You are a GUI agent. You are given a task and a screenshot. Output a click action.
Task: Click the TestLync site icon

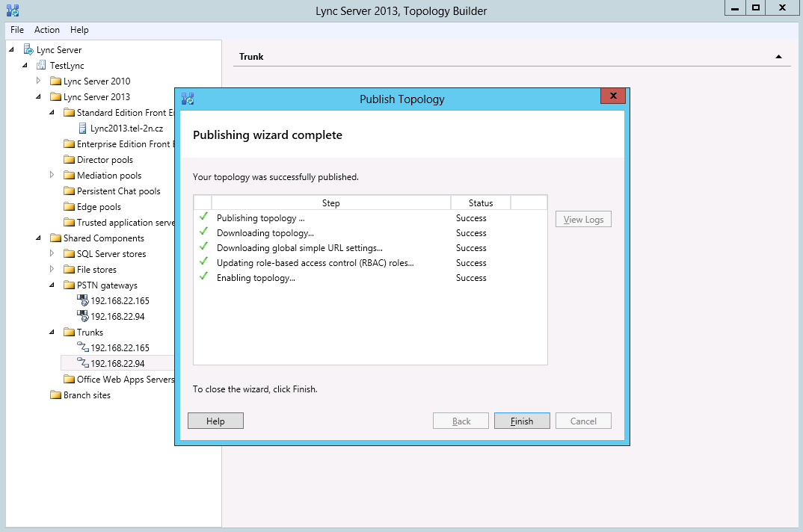coord(42,66)
